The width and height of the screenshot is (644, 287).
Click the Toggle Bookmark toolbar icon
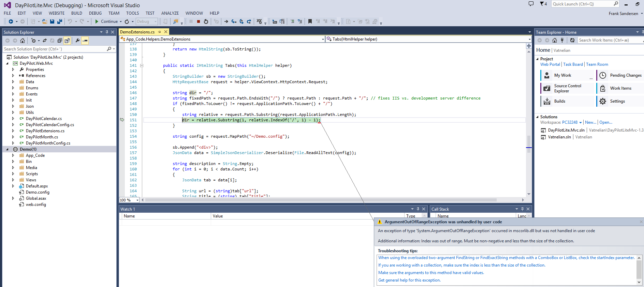310,21
